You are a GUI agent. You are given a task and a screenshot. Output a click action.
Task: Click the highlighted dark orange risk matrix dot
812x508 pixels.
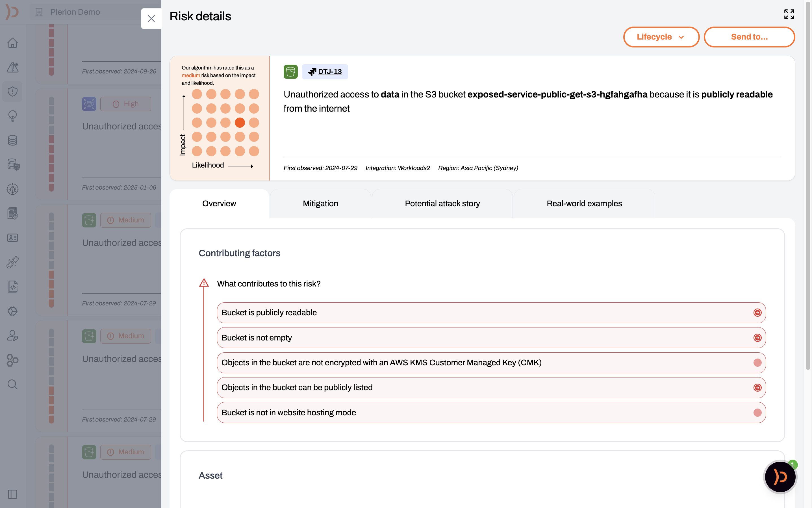(240, 123)
